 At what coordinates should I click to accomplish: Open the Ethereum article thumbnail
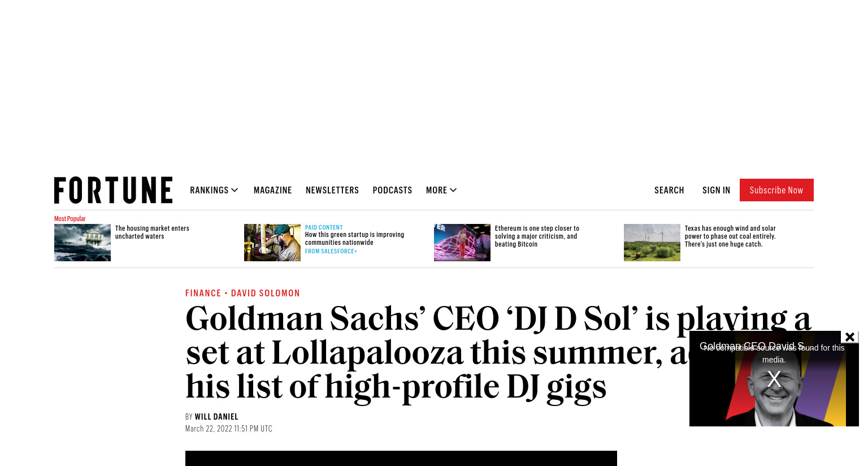[x=462, y=243]
